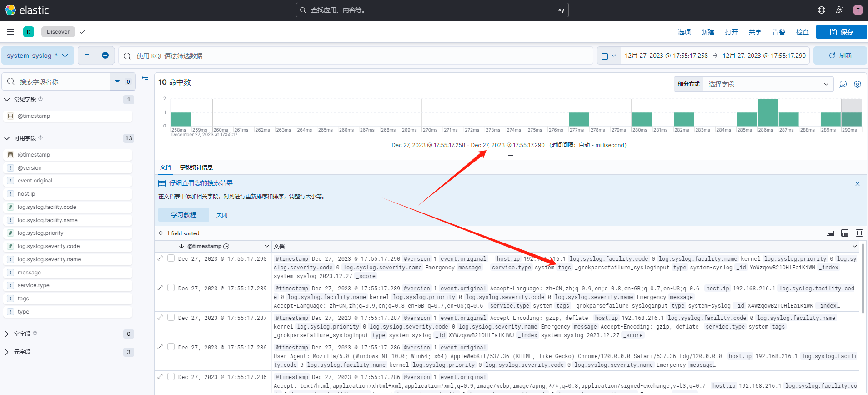This screenshot has width=868, height=395.
Task: Expand document row 17:55:17.289
Action: tap(160, 288)
